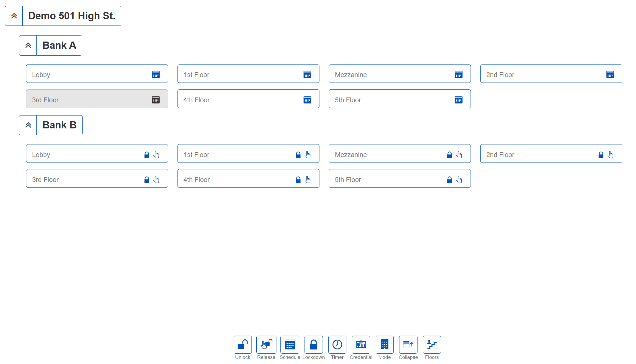
Task: Select the Release hand-unlock icon
Action: click(266, 345)
